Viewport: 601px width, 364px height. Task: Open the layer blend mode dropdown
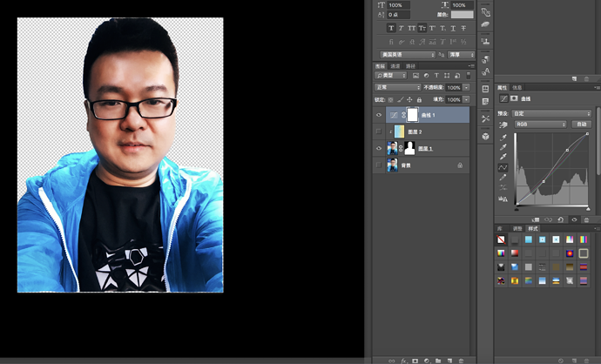coord(397,87)
